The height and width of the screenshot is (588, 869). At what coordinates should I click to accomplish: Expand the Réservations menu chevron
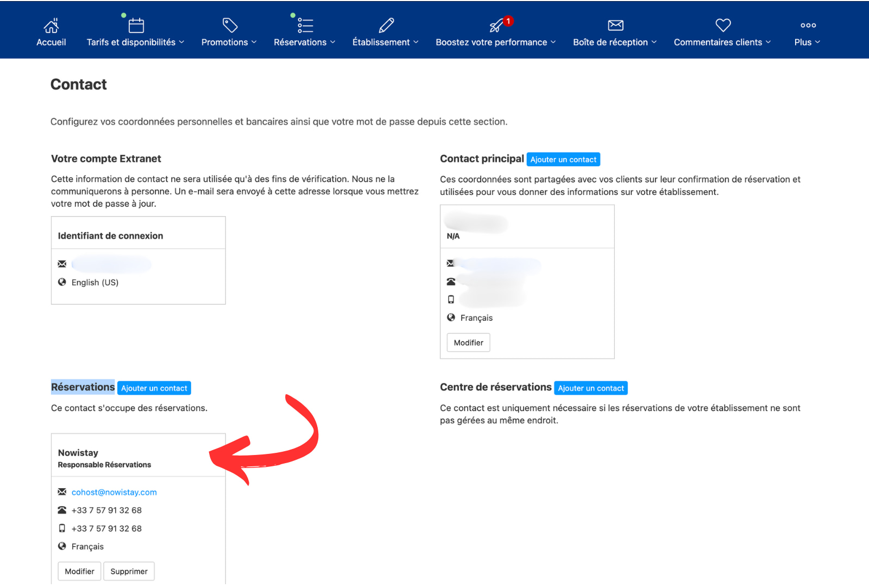332,42
